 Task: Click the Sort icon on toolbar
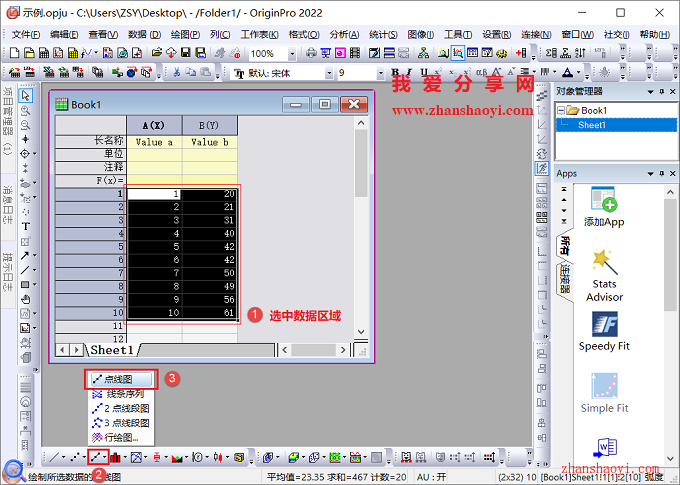pos(580,53)
